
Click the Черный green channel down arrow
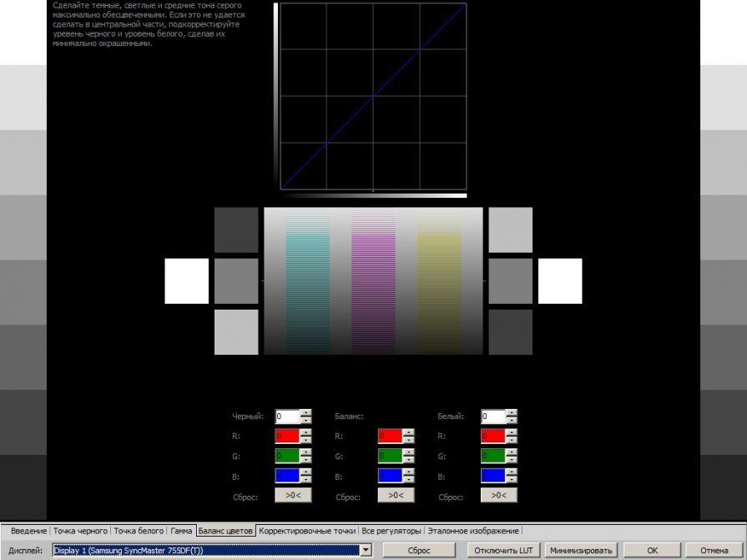[x=305, y=460]
